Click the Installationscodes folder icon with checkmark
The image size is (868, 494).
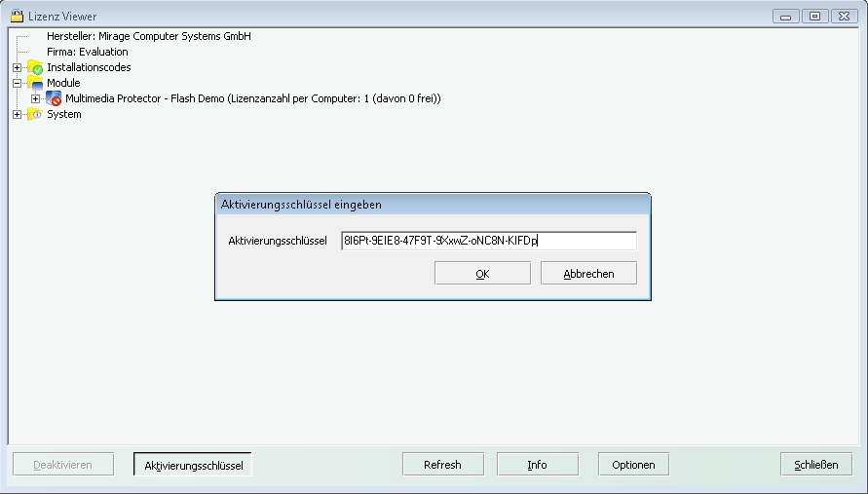pos(35,67)
